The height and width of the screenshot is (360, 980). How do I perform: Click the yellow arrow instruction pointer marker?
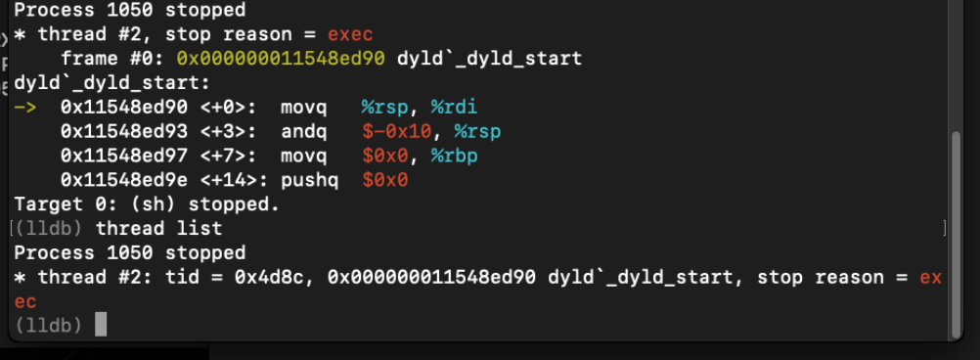point(25,108)
